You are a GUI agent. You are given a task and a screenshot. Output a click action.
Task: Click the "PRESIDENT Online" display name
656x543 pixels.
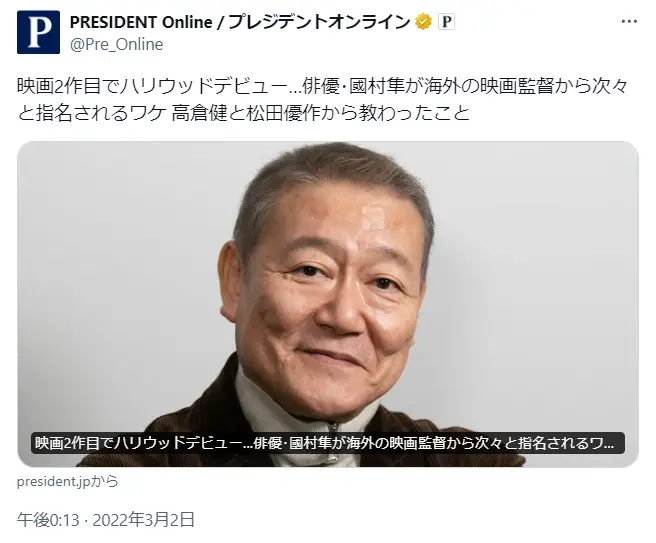(x=141, y=22)
